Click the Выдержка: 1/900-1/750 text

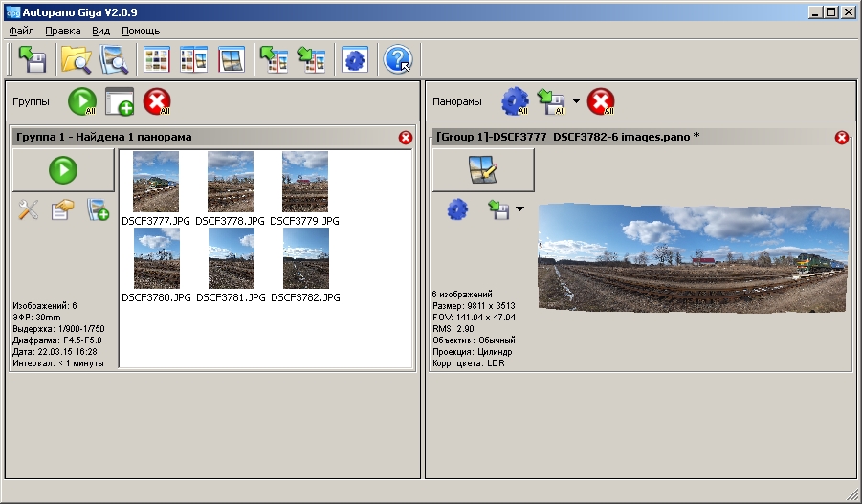coord(58,329)
